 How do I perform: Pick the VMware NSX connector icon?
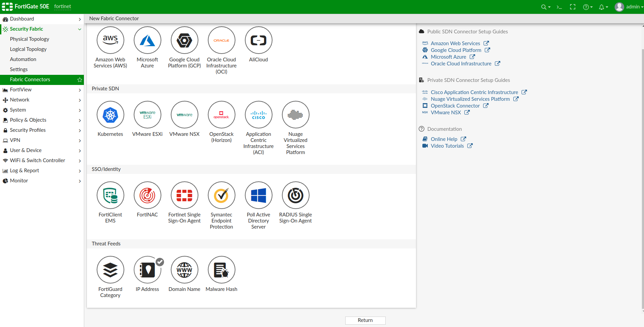[185, 115]
